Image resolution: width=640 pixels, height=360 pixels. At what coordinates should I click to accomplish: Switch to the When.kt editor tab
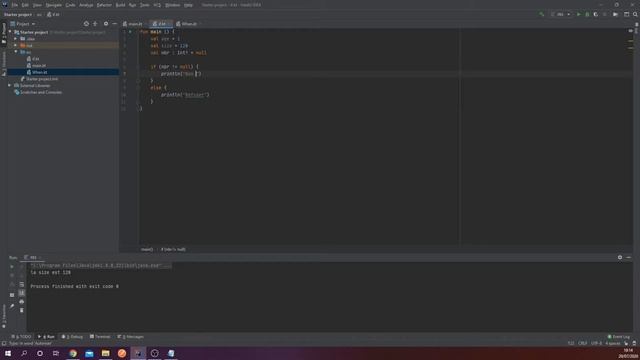[x=187, y=24]
